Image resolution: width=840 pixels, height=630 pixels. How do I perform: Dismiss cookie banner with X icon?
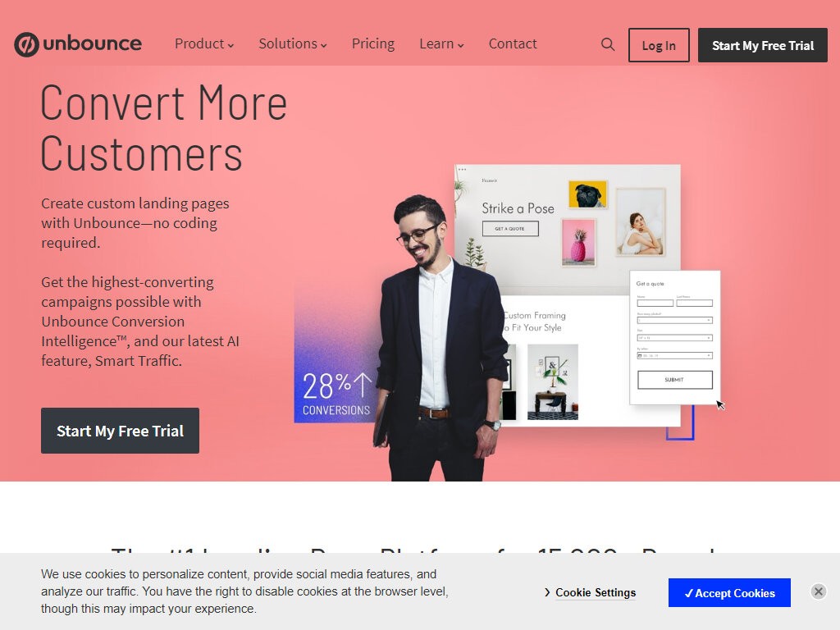point(818,591)
